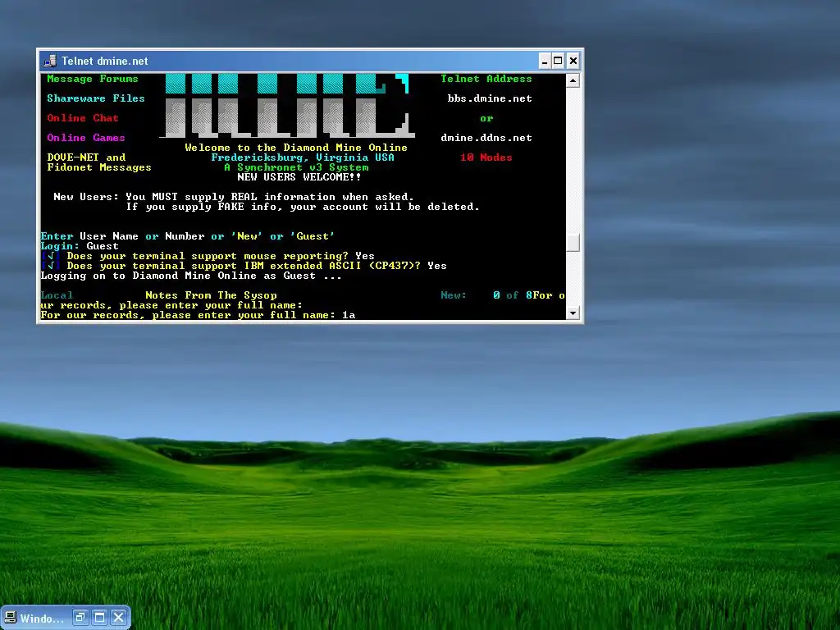840x630 pixels.
Task: Click the 'Telnet Address' heading
Action: tap(486, 79)
